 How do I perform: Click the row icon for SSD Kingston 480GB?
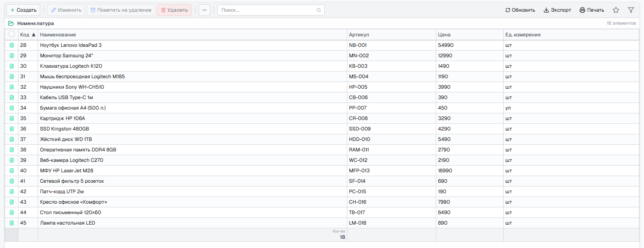(12, 129)
